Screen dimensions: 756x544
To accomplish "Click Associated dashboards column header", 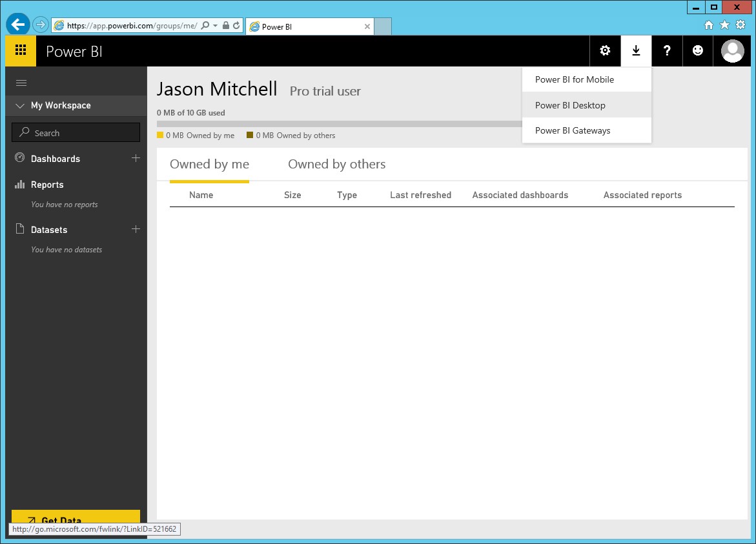I will point(520,195).
